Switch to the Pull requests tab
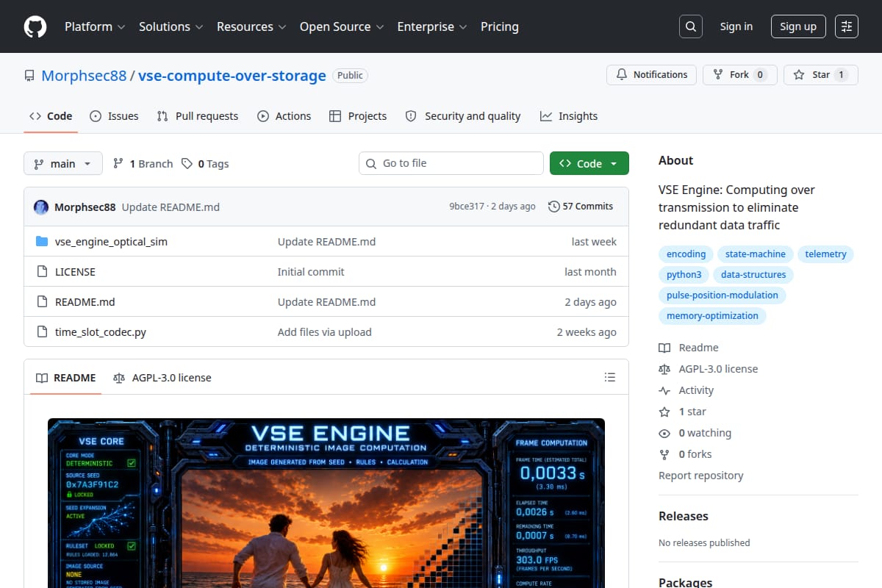 pos(198,116)
